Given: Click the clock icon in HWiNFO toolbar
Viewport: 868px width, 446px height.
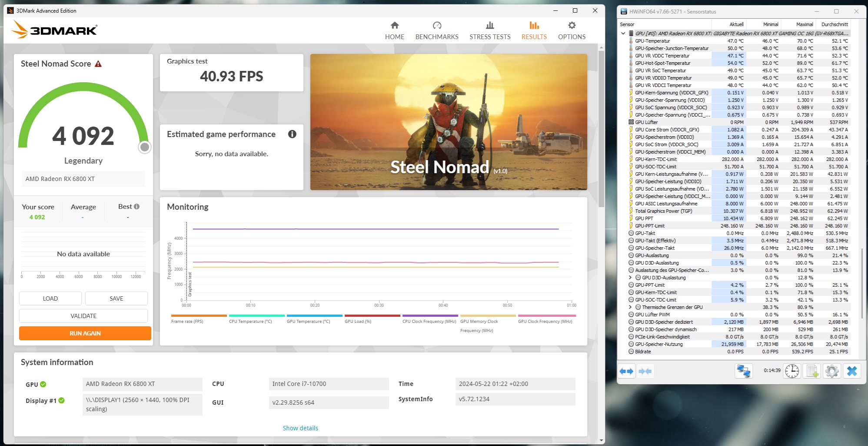Looking at the screenshot, I should [x=792, y=371].
